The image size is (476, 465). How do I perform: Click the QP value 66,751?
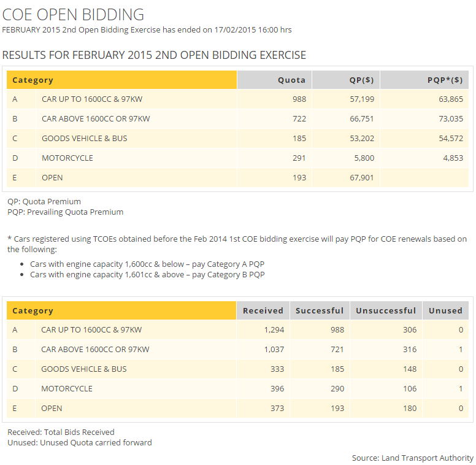[361, 118]
